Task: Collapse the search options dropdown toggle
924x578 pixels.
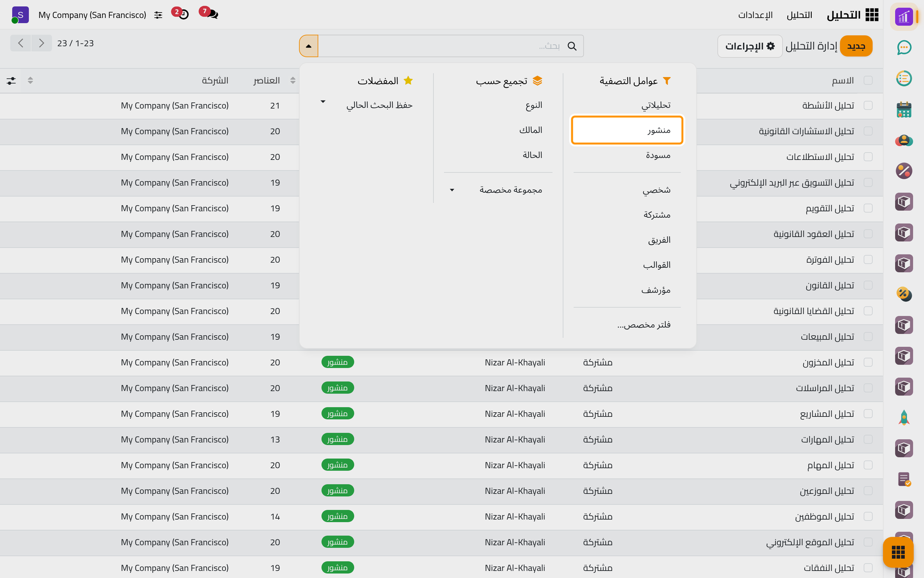Action: click(x=308, y=46)
